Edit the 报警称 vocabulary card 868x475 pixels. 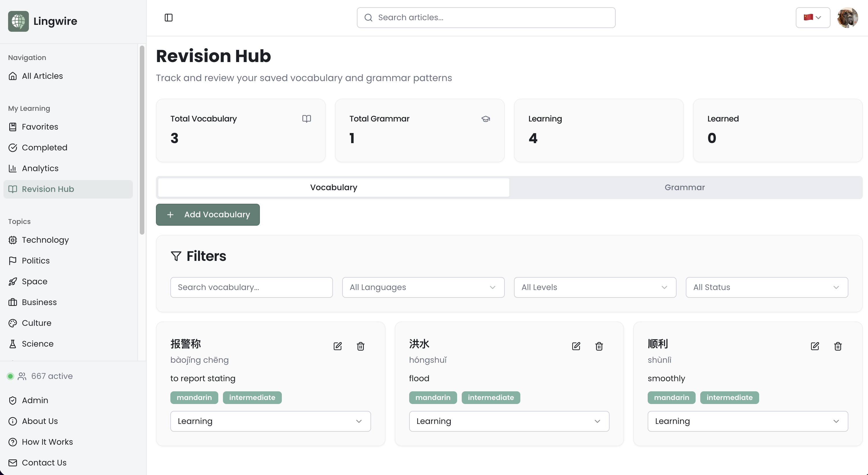tap(337, 346)
